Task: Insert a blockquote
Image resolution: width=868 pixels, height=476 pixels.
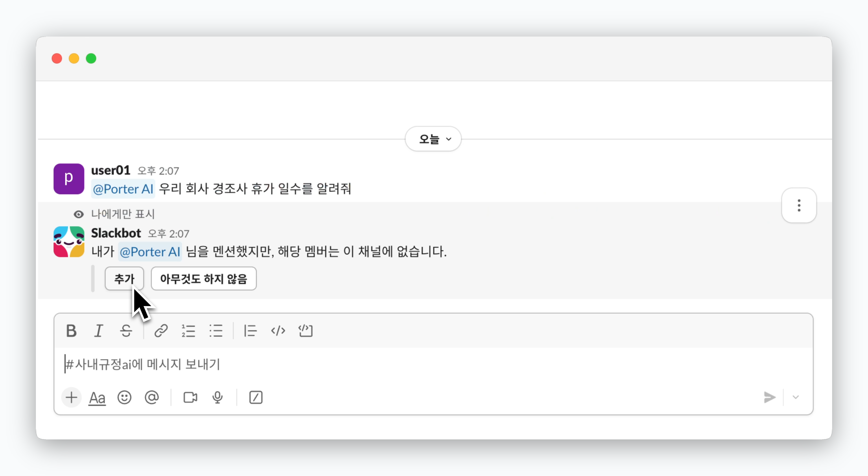Action: click(x=250, y=331)
